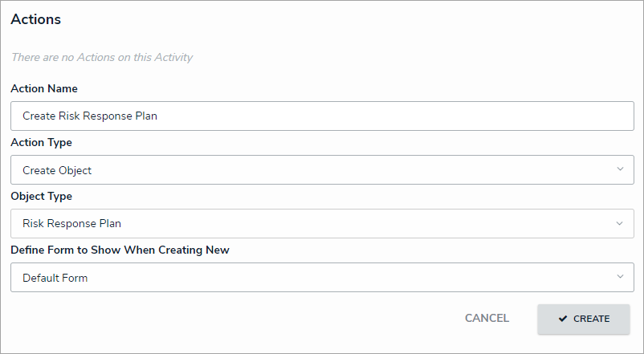The width and height of the screenshot is (644, 354).
Task: Click the chevron arrow in Object Type field
Action: (620, 223)
